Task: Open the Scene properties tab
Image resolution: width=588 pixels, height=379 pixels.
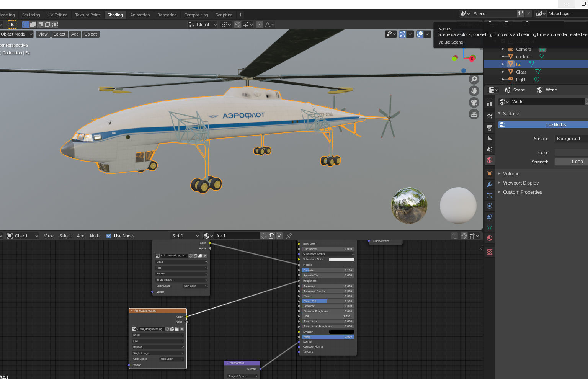Action: (489, 149)
